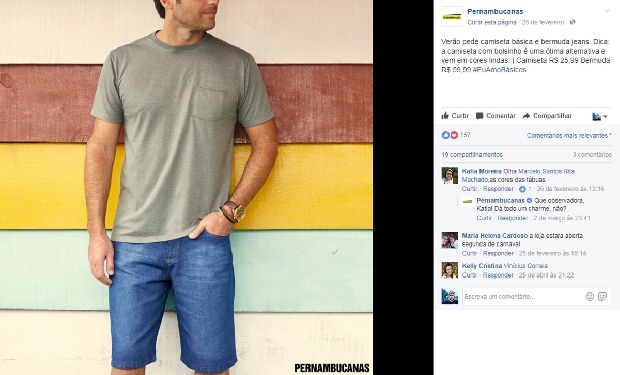
Task: Open the #EuAmoBasicos hashtag link
Action: (x=499, y=70)
